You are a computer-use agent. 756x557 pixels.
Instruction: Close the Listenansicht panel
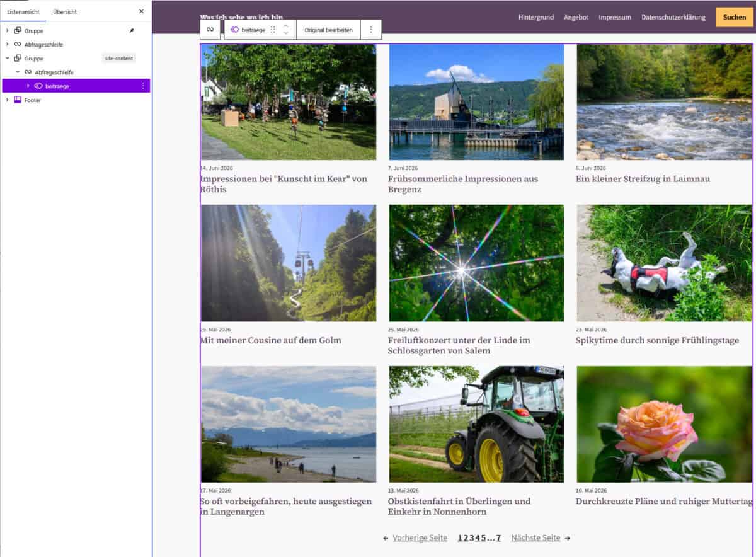point(141,11)
